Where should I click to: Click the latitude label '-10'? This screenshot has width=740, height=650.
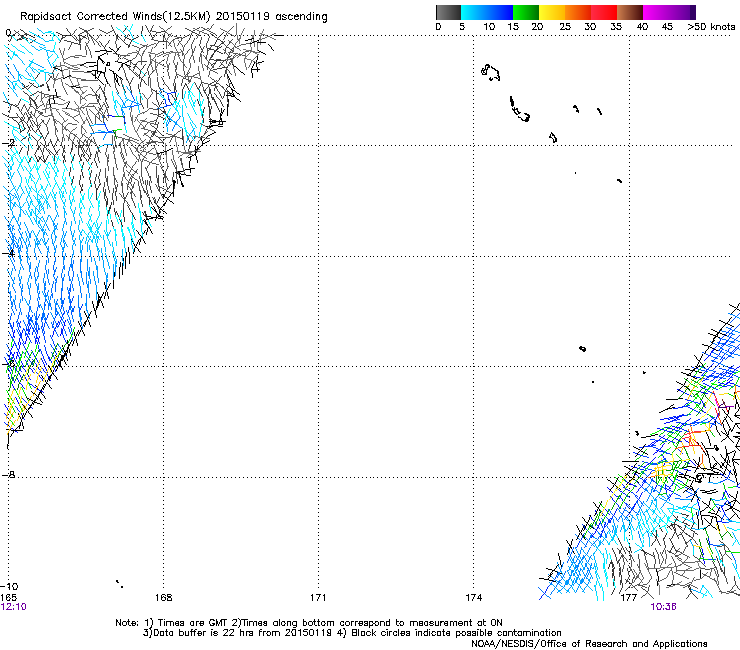click(9, 587)
